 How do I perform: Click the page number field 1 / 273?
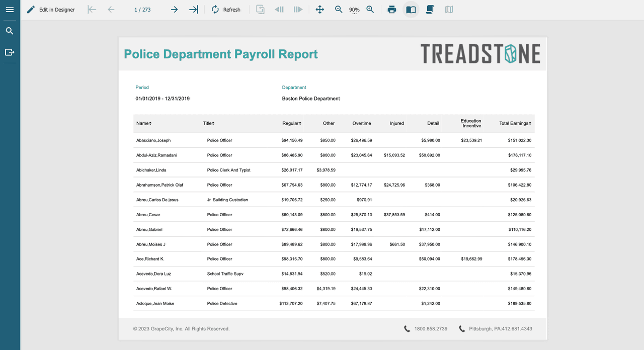(142, 10)
